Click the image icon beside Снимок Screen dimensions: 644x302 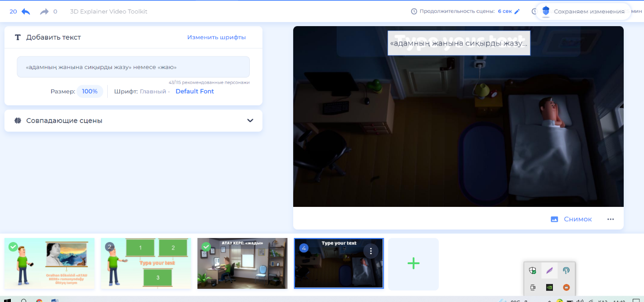coord(555,219)
